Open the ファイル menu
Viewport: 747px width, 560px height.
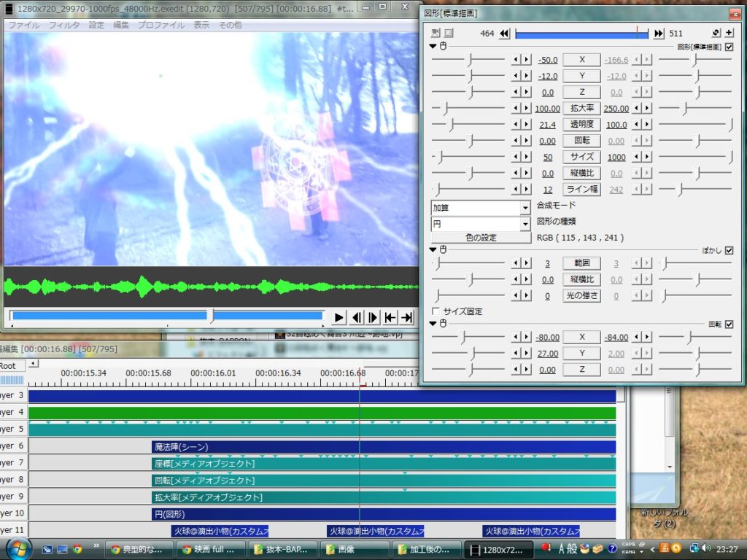[x=24, y=25]
